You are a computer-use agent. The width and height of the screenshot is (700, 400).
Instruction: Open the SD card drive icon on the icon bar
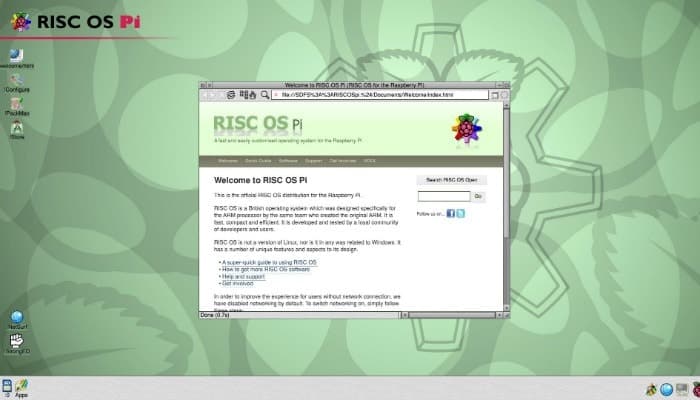point(7,386)
